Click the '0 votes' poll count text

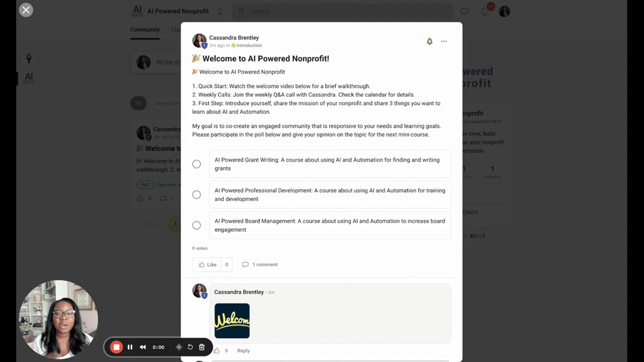(x=199, y=248)
